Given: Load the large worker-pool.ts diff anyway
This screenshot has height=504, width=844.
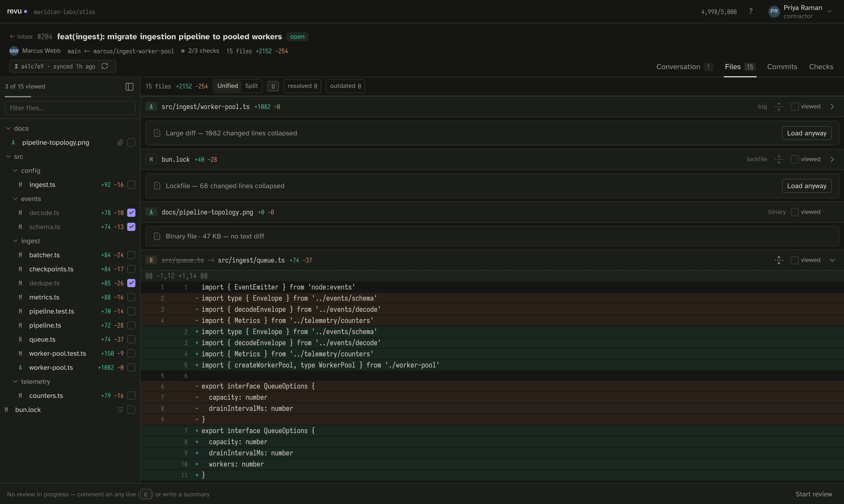Looking at the screenshot, I should tap(807, 133).
